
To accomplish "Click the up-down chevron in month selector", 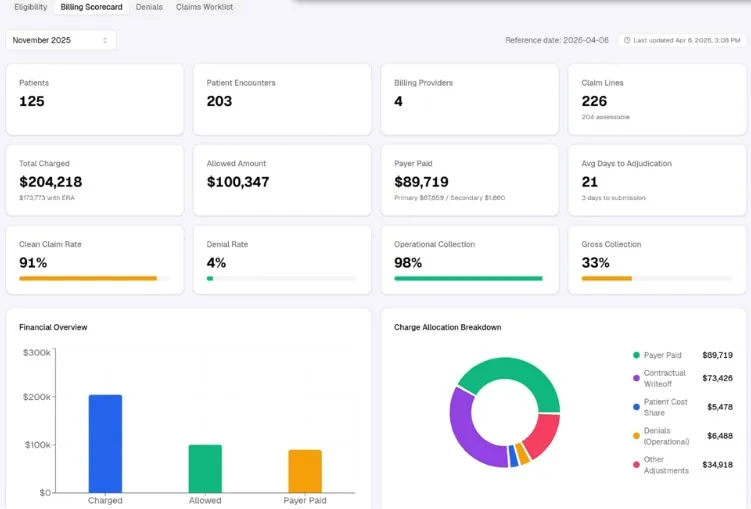I will tap(105, 40).
